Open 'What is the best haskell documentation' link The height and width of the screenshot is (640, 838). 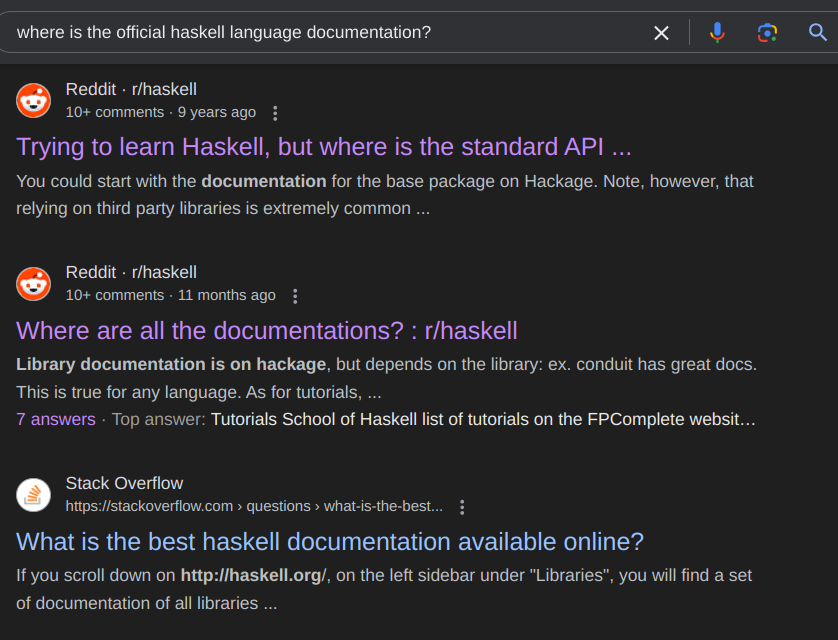[330, 542]
